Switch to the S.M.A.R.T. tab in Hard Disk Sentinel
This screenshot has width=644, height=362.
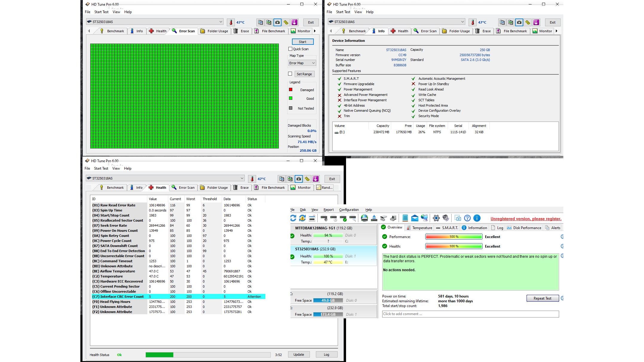click(x=447, y=228)
